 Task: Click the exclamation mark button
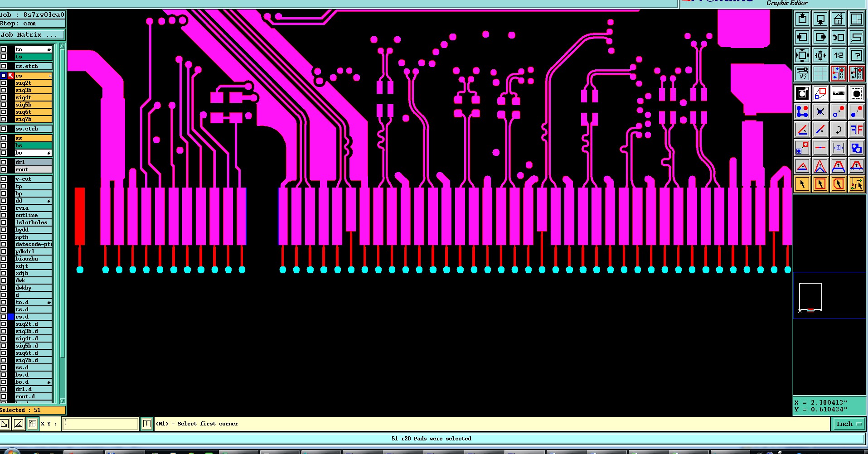pos(146,424)
